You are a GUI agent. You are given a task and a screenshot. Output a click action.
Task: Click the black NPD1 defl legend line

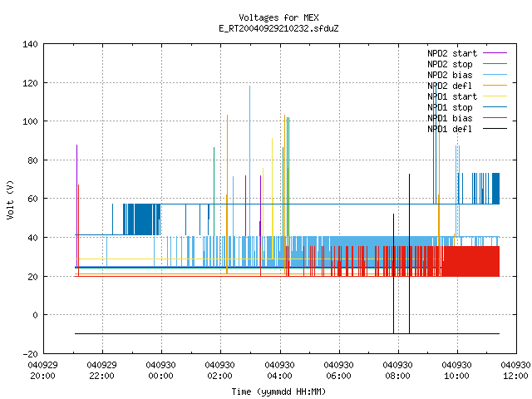(495, 129)
